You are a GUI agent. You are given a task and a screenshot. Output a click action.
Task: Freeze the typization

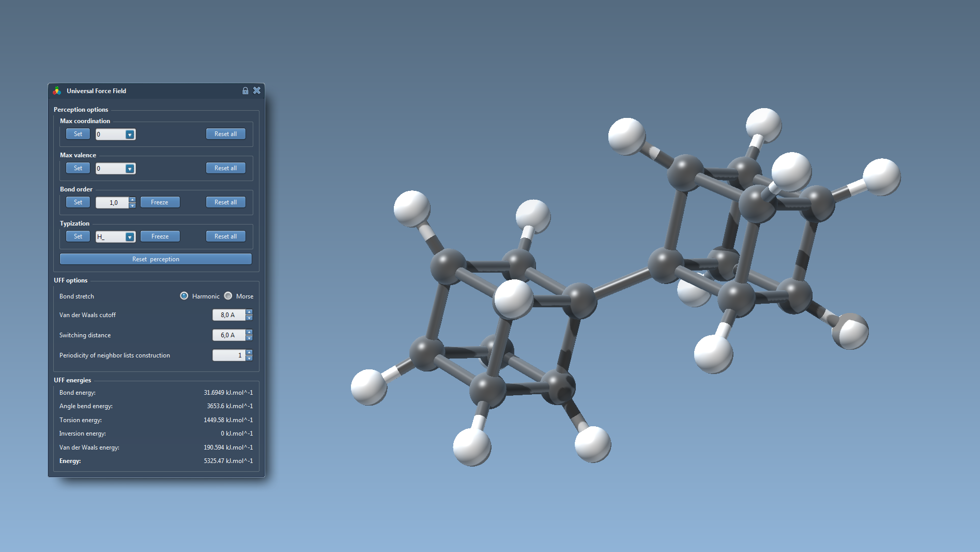point(160,236)
